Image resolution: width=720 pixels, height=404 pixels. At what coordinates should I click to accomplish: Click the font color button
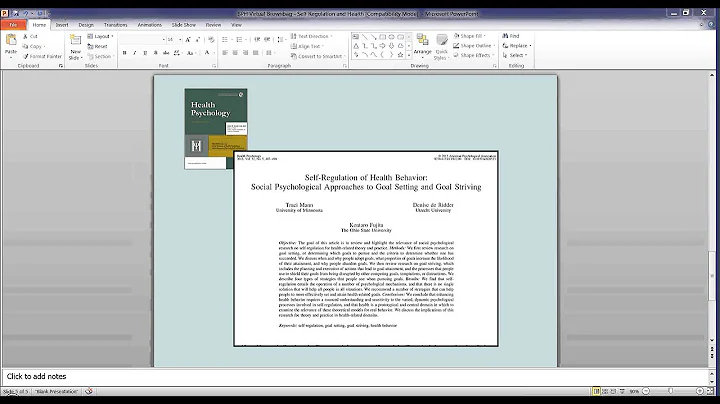pos(208,53)
